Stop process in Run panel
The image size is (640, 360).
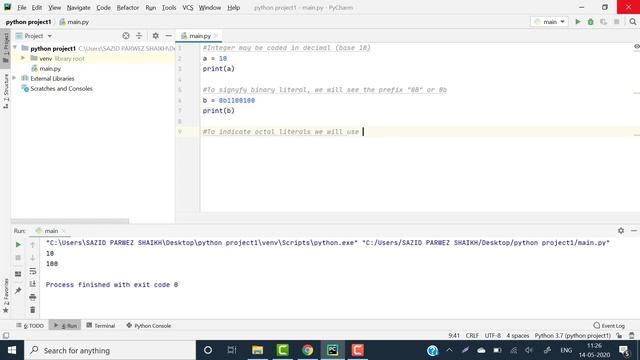(18, 258)
